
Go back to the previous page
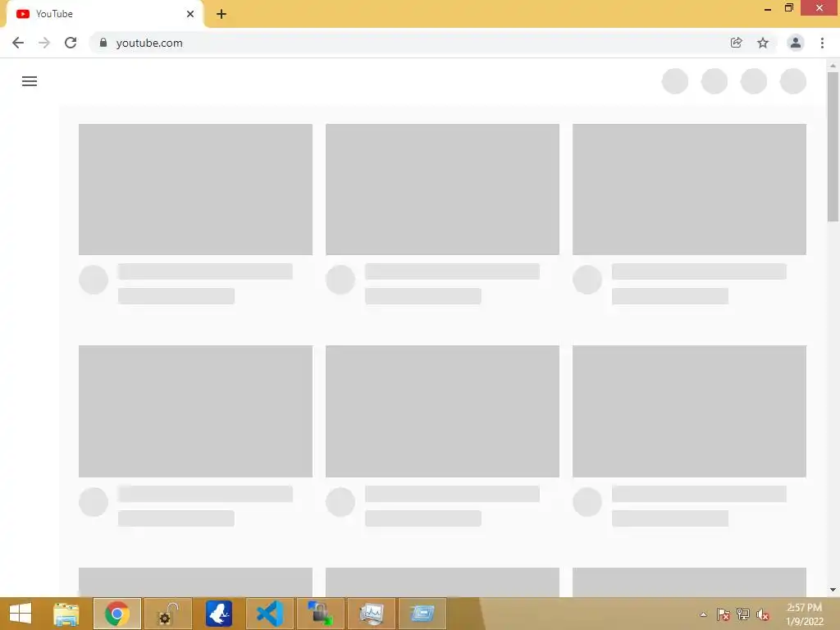18,43
